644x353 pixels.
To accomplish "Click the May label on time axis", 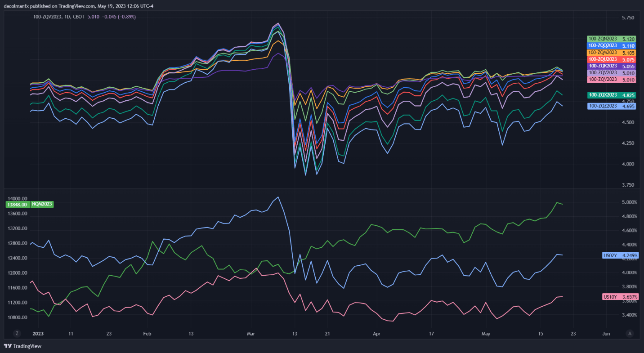I will click(486, 334).
